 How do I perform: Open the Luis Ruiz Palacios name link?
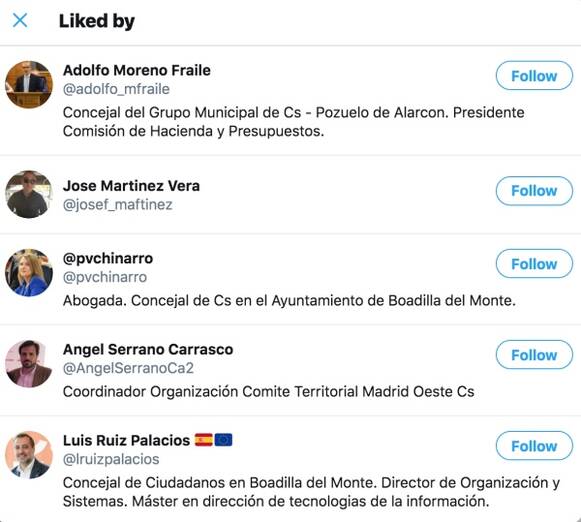click(126, 440)
